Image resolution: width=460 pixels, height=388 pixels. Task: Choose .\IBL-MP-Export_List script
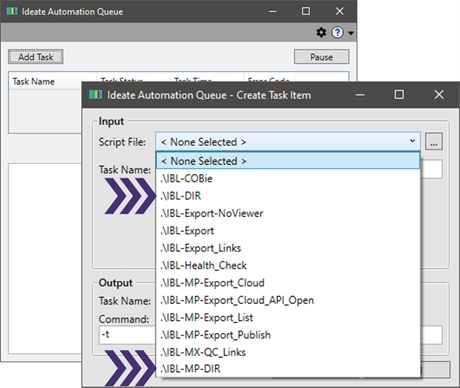pyautogui.click(x=288, y=317)
